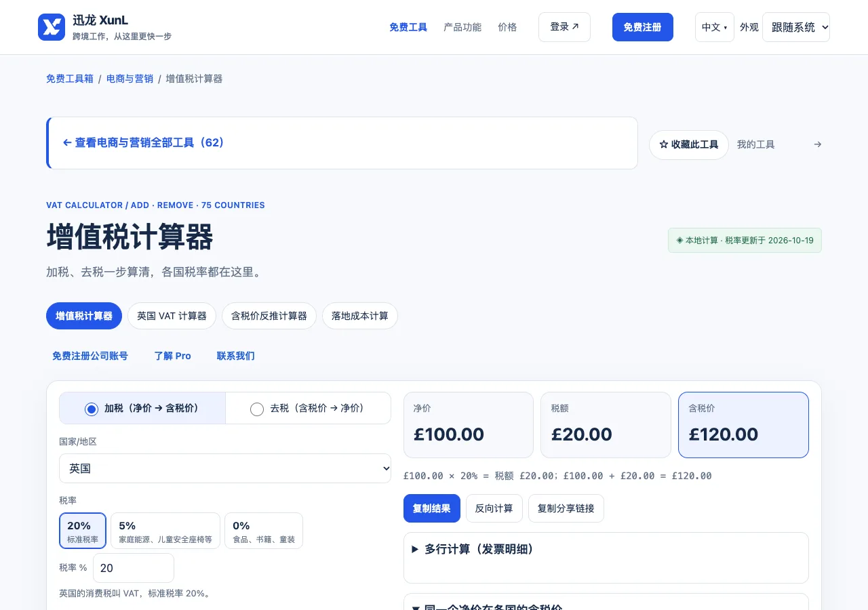
Task: Click the 收藏此工具 button
Action: [689, 144]
